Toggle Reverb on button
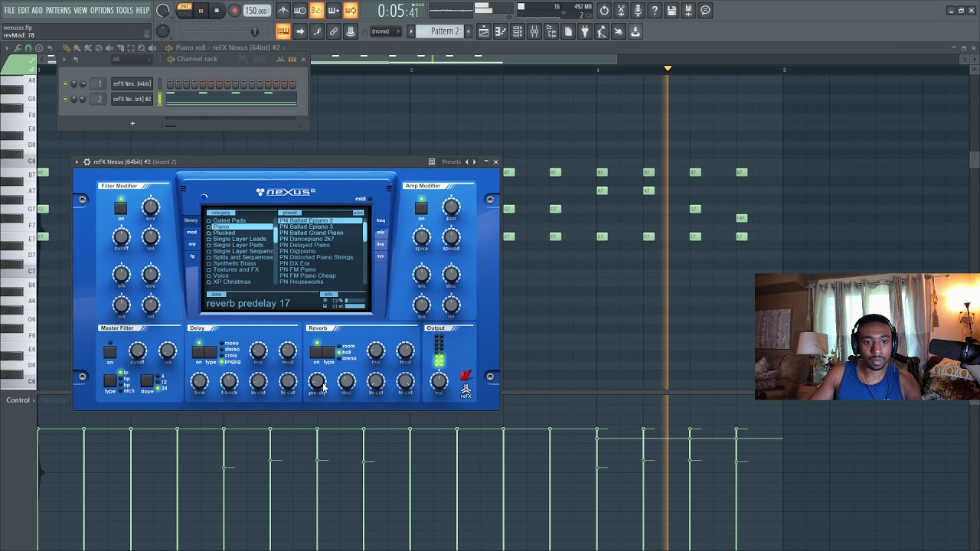Image resolution: width=980 pixels, height=551 pixels. click(316, 352)
